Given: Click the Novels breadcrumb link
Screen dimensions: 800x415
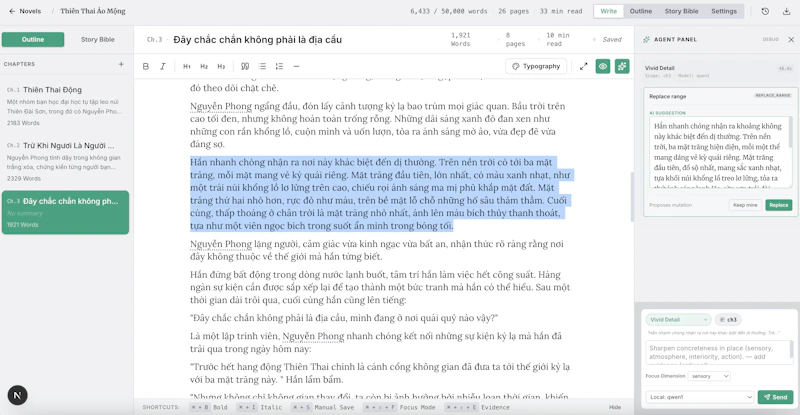Looking at the screenshot, I should click(x=30, y=11).
